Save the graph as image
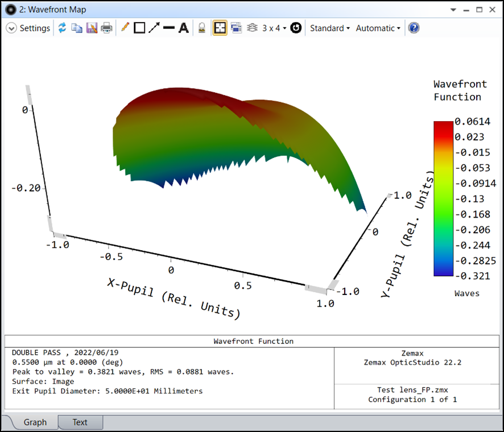Viewport: 504px width, 432px height. [92, 28]
